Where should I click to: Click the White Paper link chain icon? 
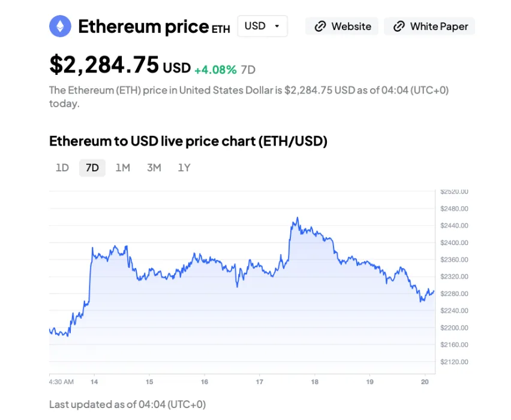click(399, 26)
